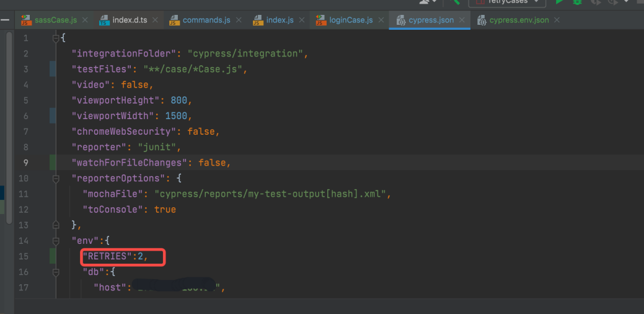644x314 pixels.
Task: Collapse the db block at line 16
Action: click(x=56, y=271)
